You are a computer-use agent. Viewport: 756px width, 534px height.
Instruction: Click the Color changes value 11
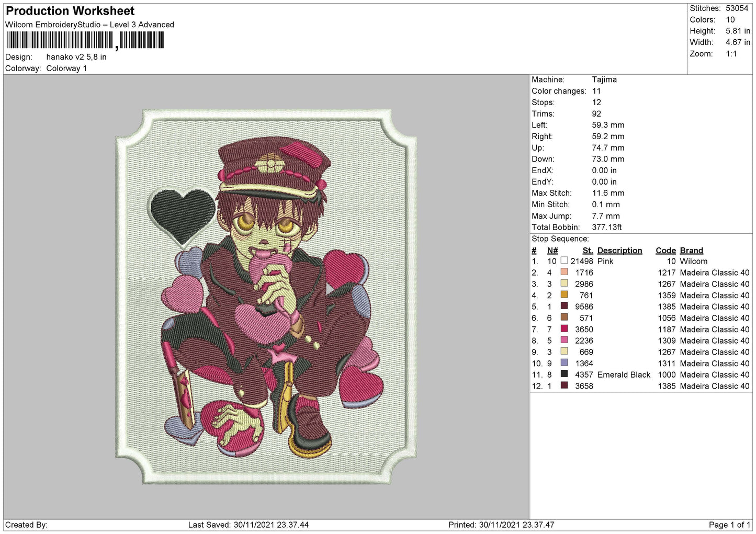pyautogui.click(x=596, y=91)
